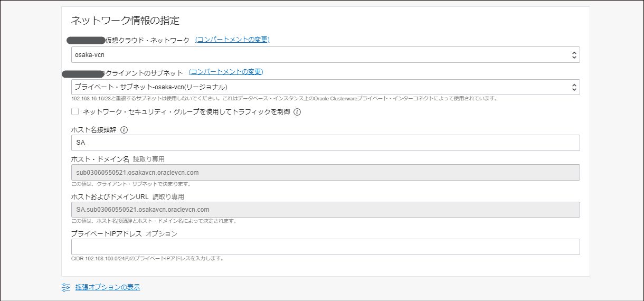Open info icon next to hostname prefix label
Viewport: 644px width, 301px height.
pos(124,130)
